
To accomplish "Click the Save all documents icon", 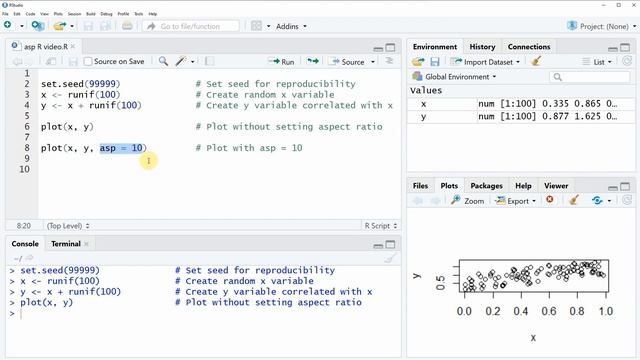I will pos(106,26).
